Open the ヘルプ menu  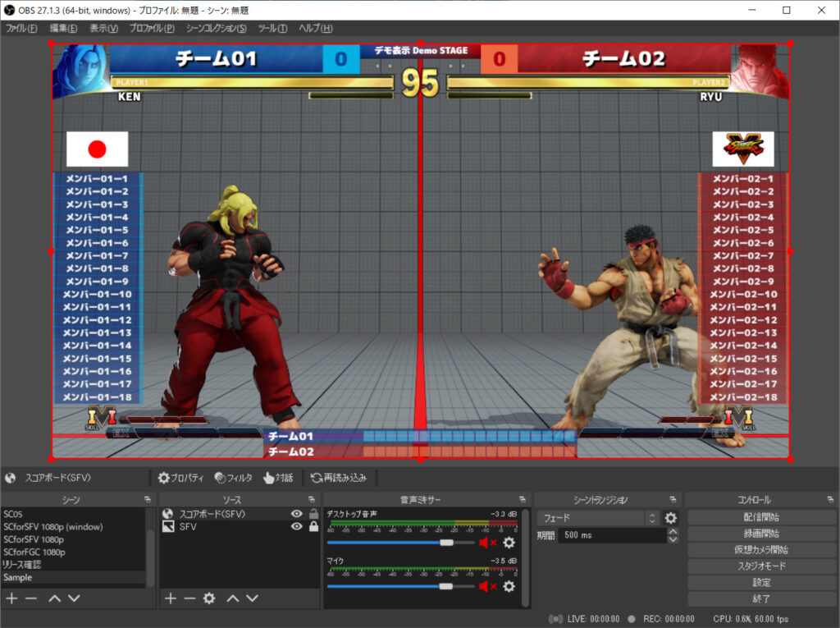pyautogui.click(x=316, y=29)
